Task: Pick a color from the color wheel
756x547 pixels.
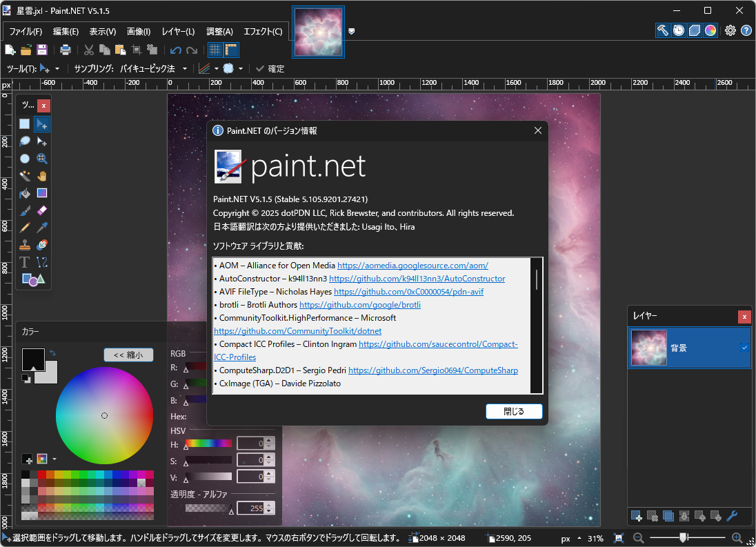Action: click(x=104, y=415)
